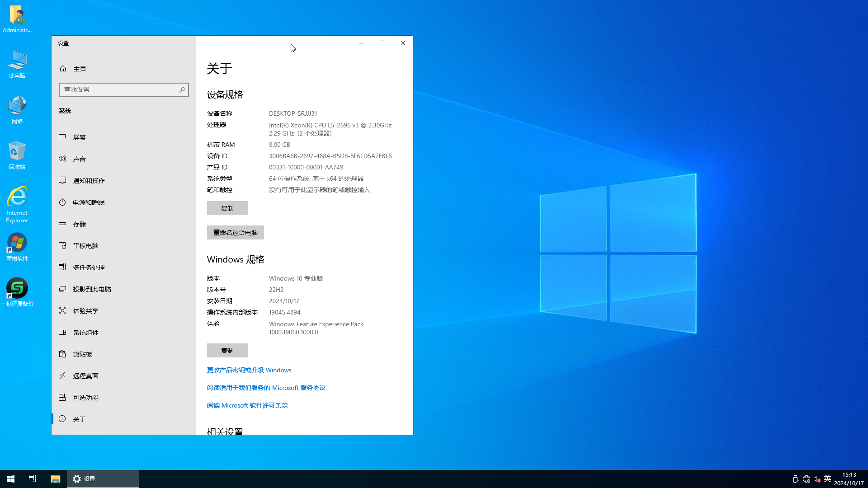The width and height of the screenshot is (868, 488).
Task: Click the 查找设置 search field
Action: point(123,89)
